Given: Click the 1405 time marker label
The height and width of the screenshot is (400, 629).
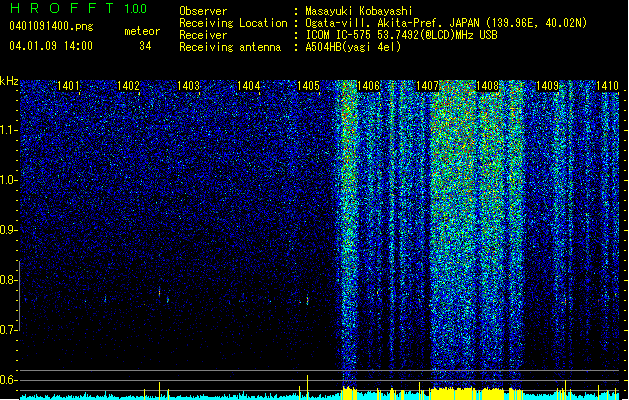Looking at the screenshot, I should point(308,86).
